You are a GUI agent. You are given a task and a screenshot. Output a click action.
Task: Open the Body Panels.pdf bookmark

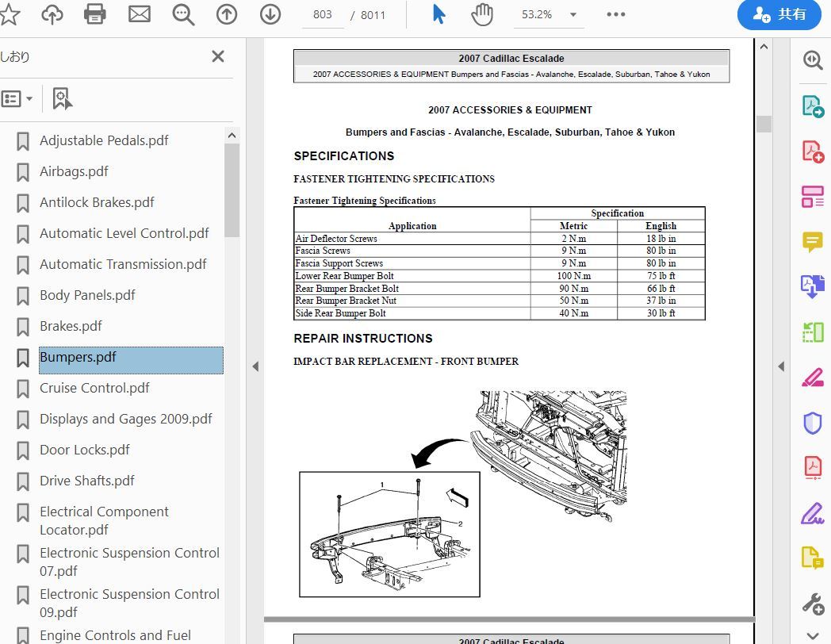point(87,295)
